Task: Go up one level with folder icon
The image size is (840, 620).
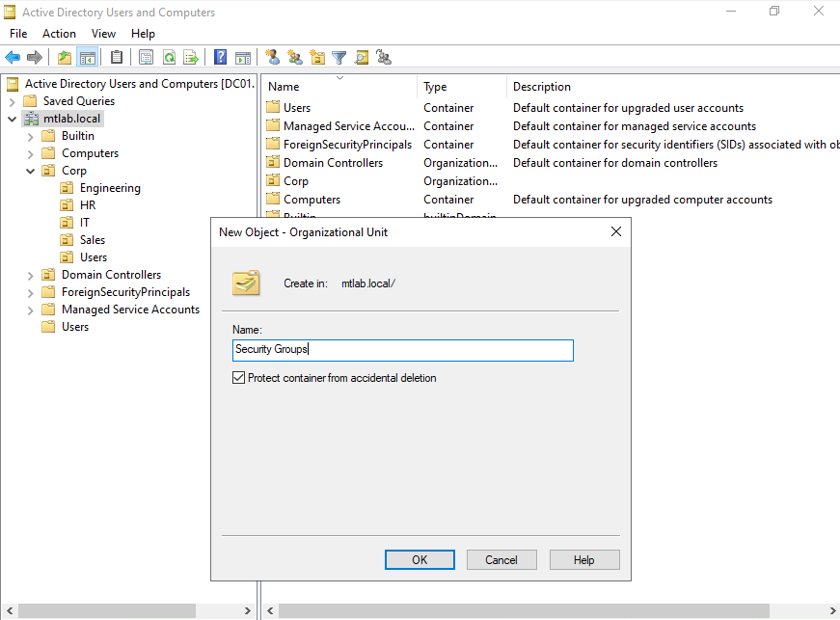Action: tap(65, 57)
